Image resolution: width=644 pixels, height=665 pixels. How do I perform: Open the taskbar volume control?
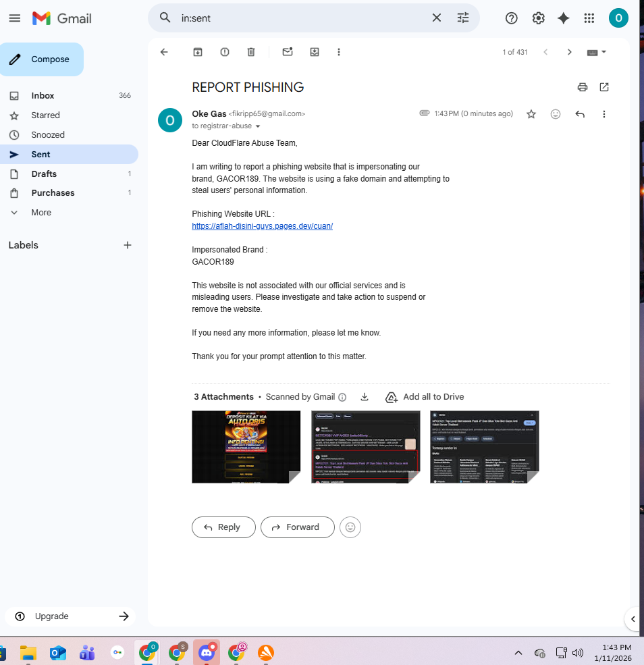pyautogui.click(x=577, y=653)
